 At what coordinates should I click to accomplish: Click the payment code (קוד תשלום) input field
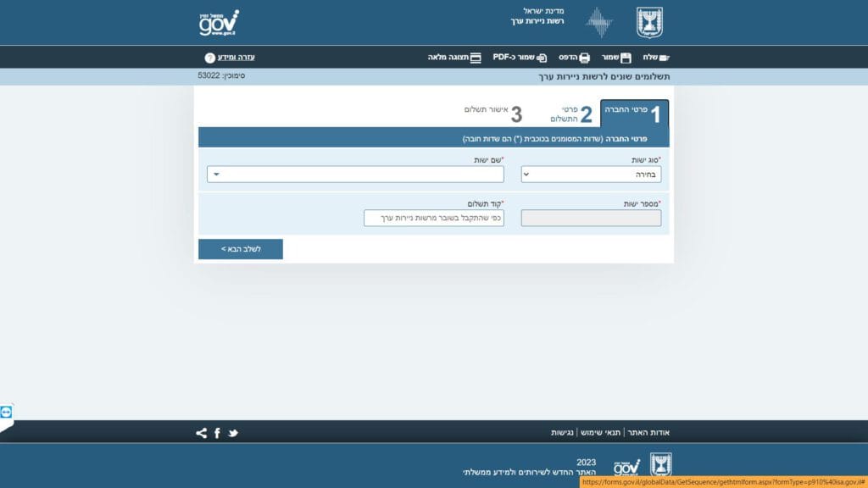point(434,219)
